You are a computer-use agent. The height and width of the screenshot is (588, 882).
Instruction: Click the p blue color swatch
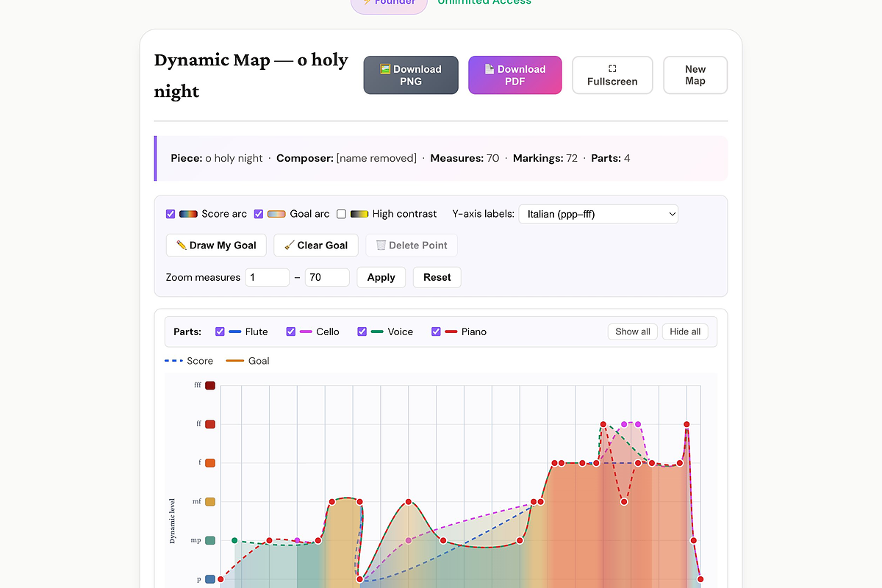(210, 579)
